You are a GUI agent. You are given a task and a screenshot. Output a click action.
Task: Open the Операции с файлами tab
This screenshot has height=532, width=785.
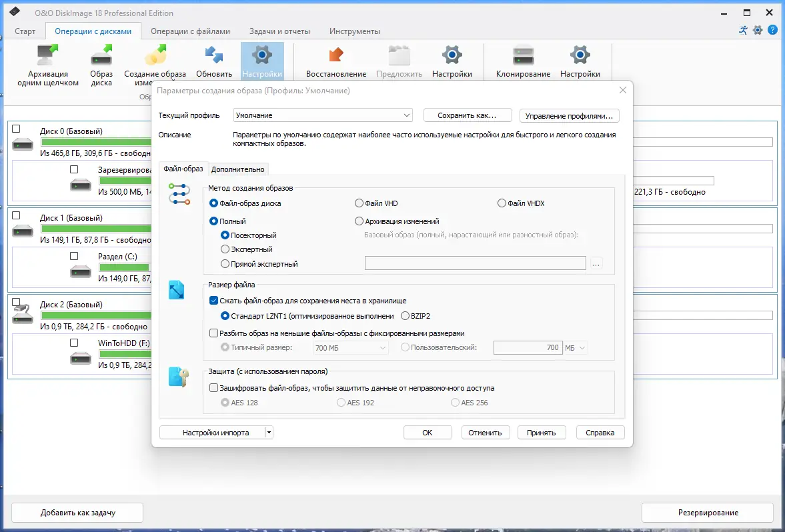pyautogui.click(x=190, y=31)
